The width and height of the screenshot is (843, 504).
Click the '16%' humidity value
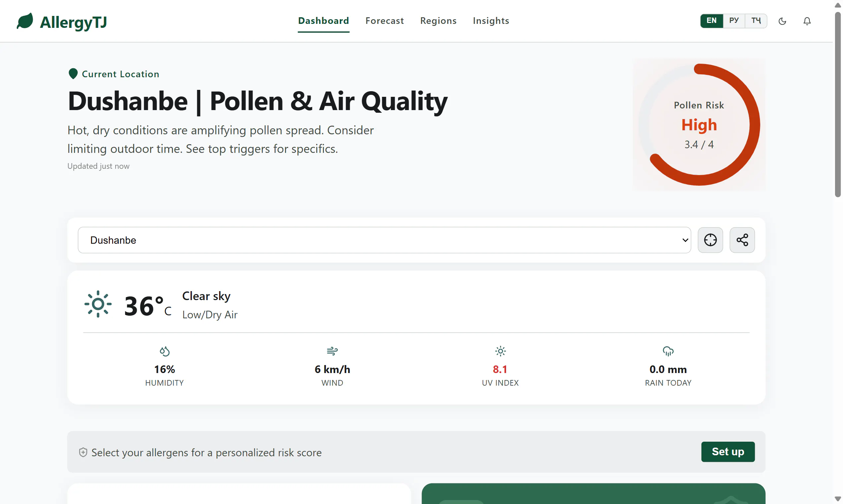(x=165, y=369)
